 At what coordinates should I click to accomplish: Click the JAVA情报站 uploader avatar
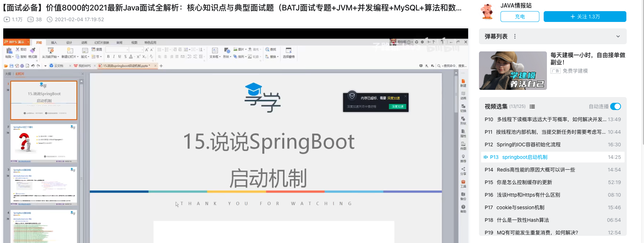[x=487, y=12]
